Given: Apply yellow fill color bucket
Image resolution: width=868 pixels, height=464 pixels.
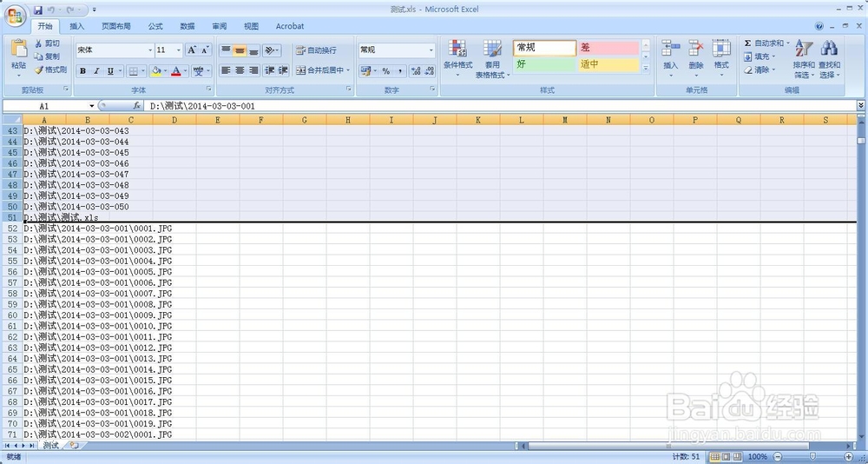Looking at the screenshot, I should [155, 71].
